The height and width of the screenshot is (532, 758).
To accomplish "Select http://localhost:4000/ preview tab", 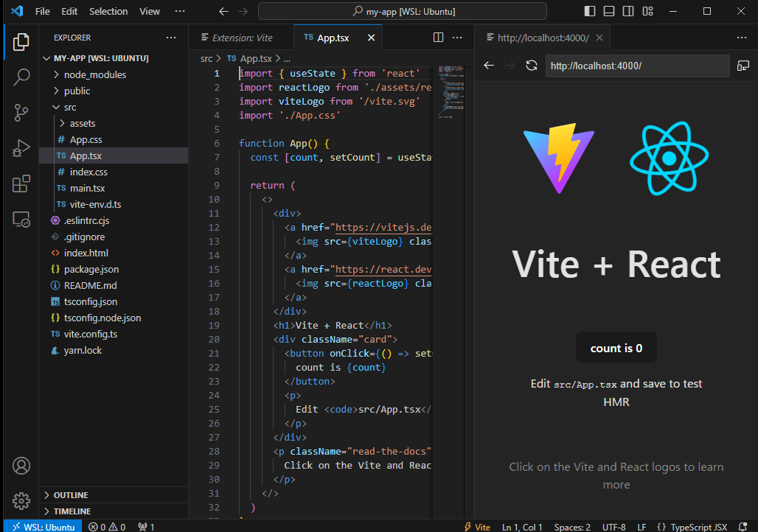I will 543,38.
